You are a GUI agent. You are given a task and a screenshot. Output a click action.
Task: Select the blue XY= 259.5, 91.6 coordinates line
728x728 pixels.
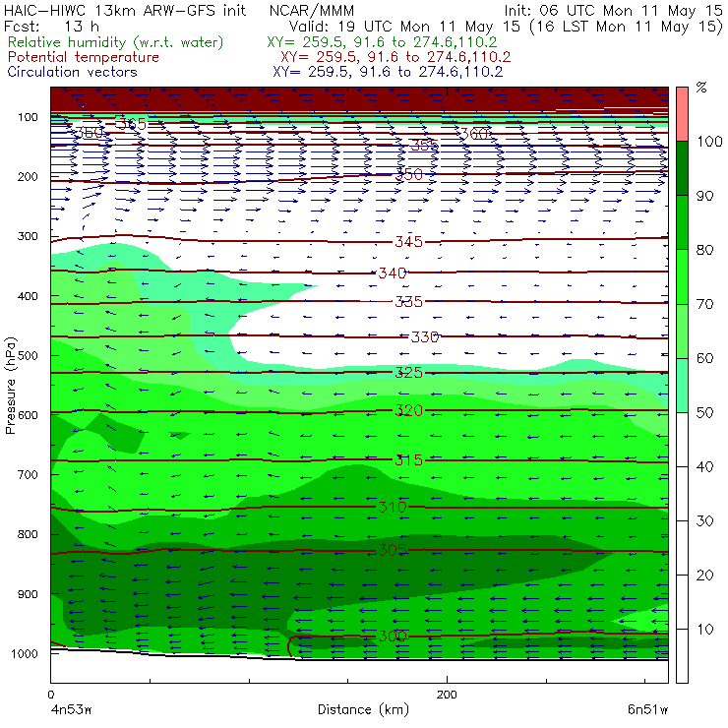click(x=388, y=72)
